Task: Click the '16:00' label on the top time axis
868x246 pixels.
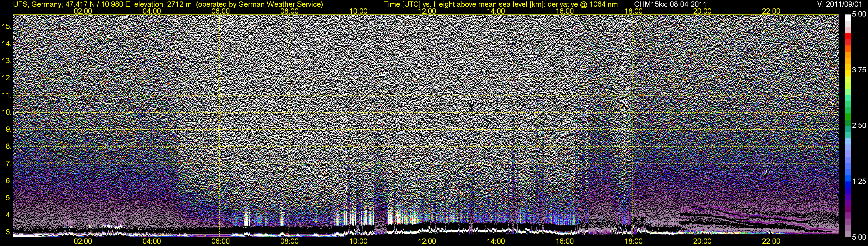Action: 565,11
